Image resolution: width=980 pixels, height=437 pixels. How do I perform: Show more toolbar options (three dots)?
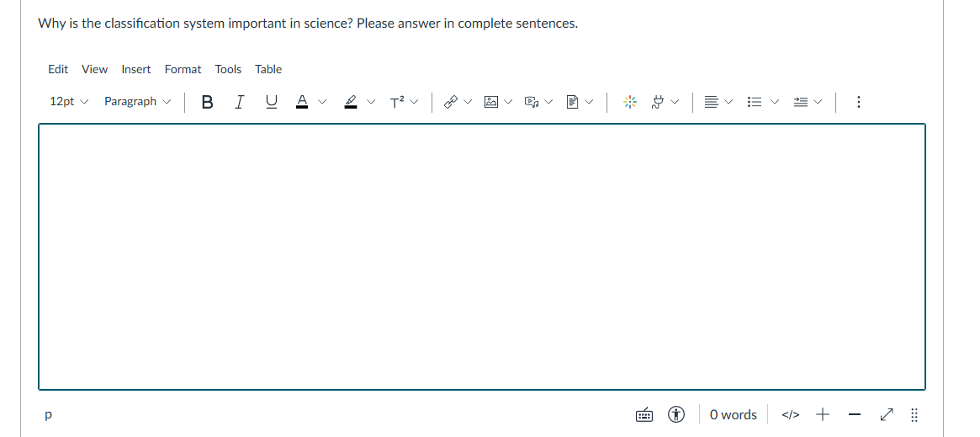858,102
